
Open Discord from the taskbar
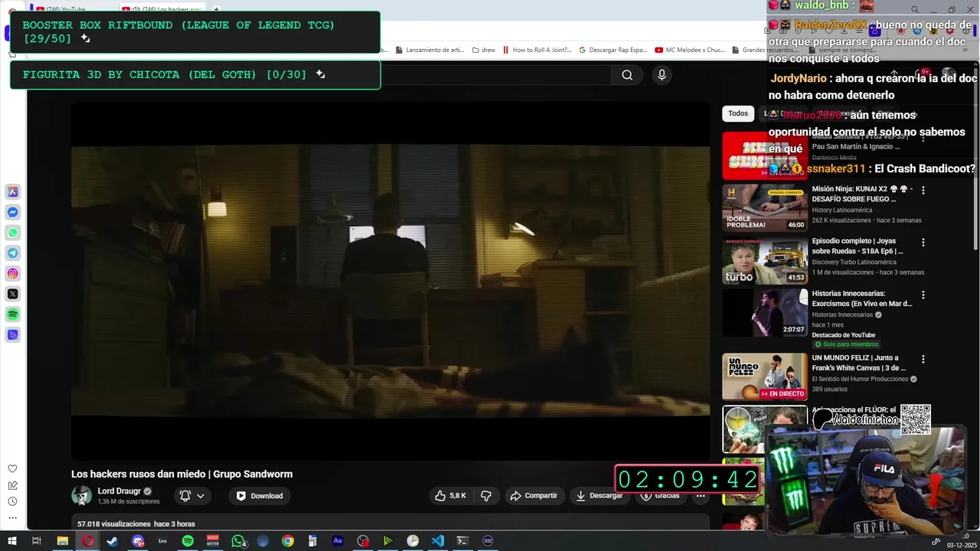[138, 541]
